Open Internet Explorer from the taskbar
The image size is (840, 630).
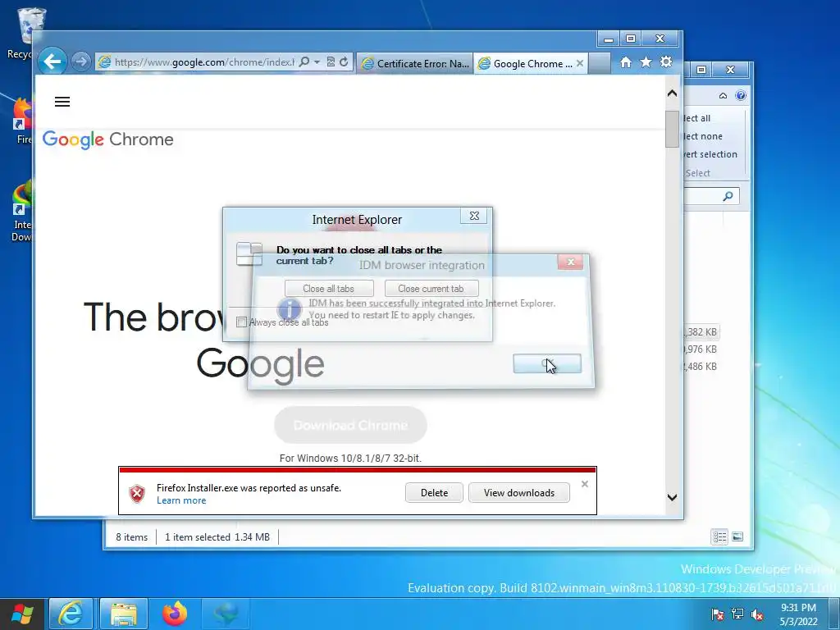(x=71, y=614)
